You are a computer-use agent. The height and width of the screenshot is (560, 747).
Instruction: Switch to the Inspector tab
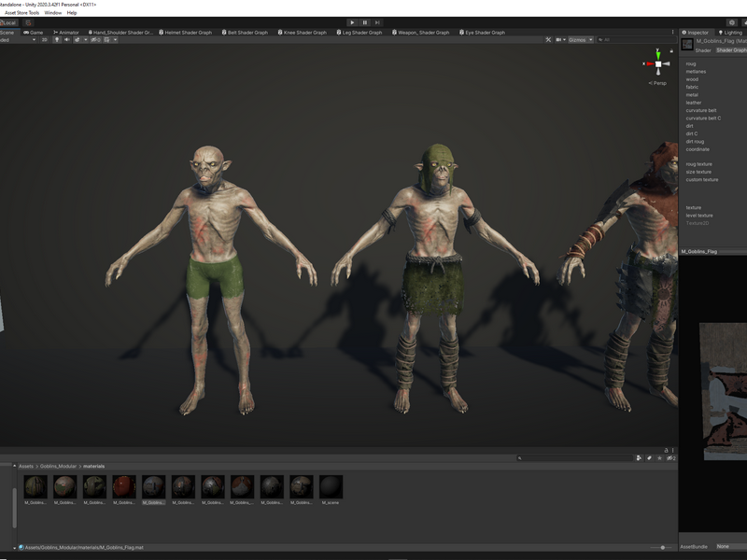coord(695,33)
